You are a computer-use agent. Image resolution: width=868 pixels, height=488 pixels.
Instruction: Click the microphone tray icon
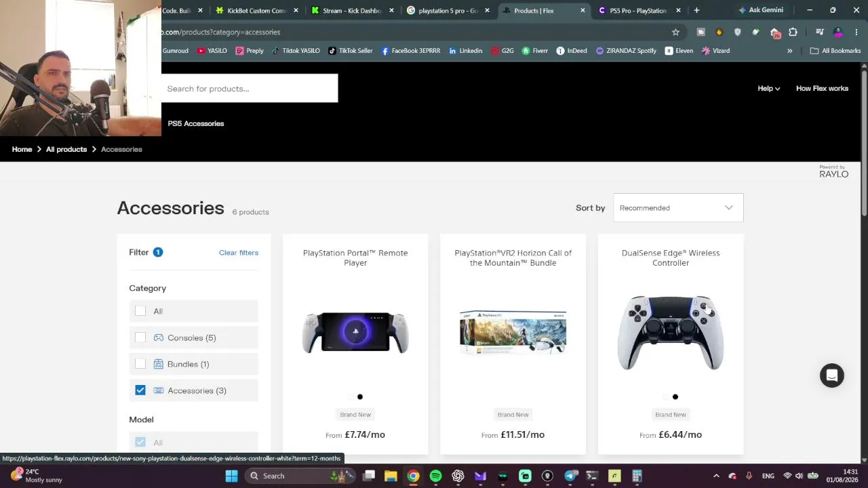pyautogui.click(x=749, y=476)
